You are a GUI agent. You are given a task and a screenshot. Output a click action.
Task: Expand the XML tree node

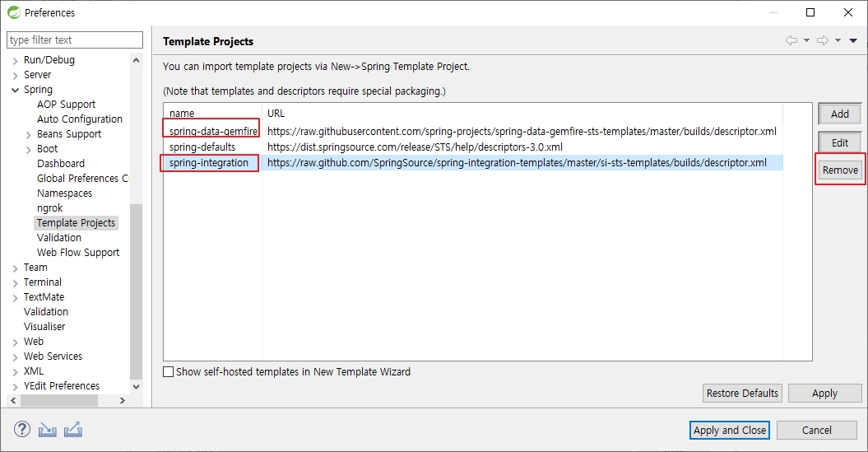click(16, 372)
